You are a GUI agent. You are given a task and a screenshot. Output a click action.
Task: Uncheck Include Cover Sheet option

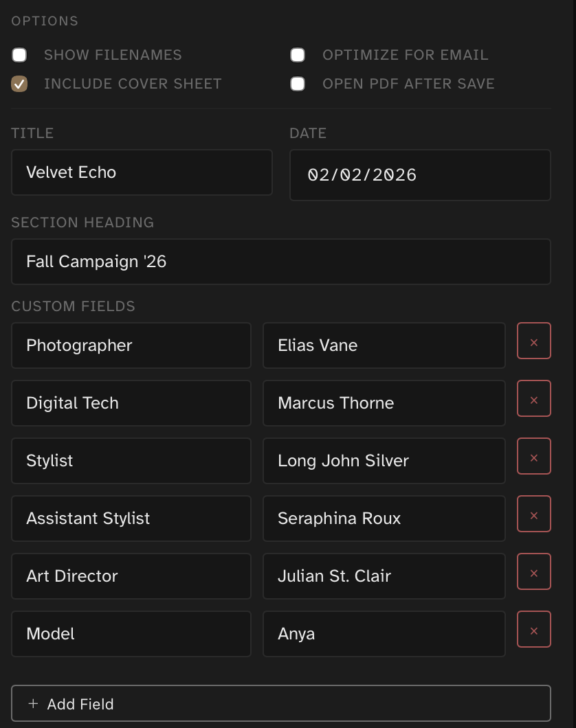(19, 84)
